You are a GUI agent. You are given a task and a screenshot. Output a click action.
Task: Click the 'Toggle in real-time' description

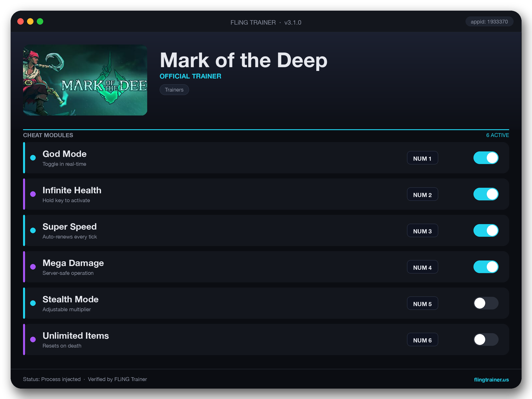pyautogui.click(x=64, y=164)
